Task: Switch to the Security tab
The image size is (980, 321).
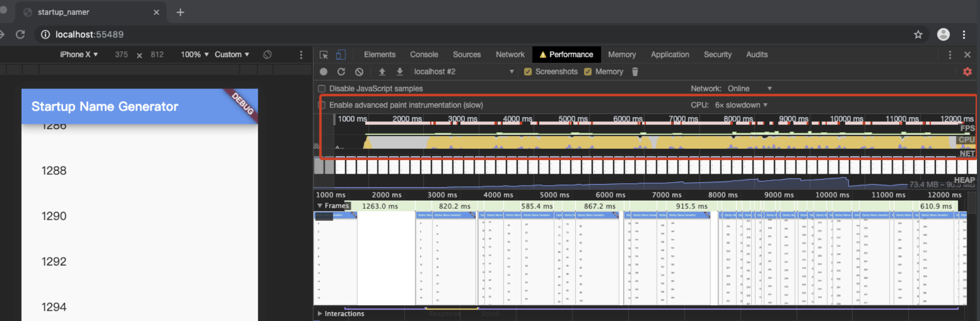Action: tap(717, 55)
